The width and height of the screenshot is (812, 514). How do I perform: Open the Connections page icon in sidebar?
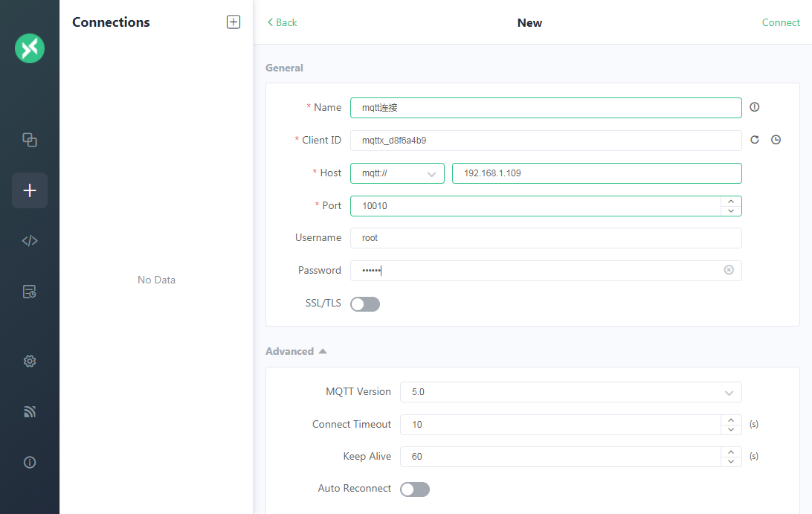(x=30, y=139)
